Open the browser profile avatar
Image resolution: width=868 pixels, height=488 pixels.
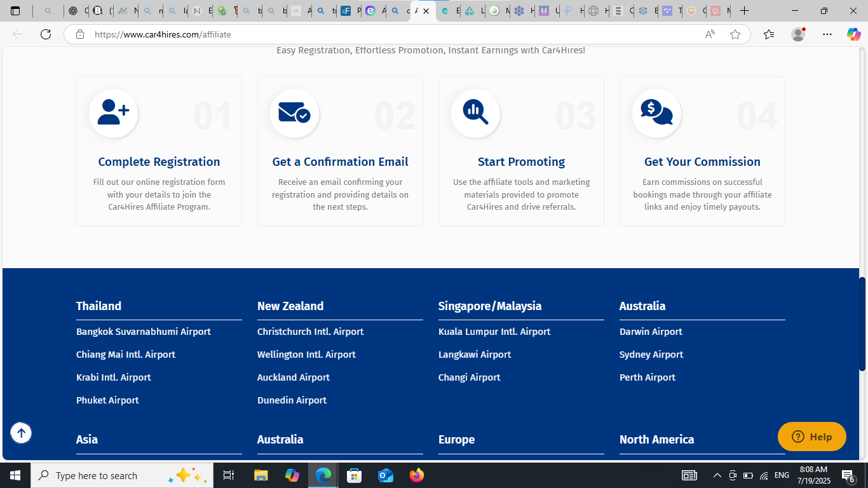tap(798, 34)
